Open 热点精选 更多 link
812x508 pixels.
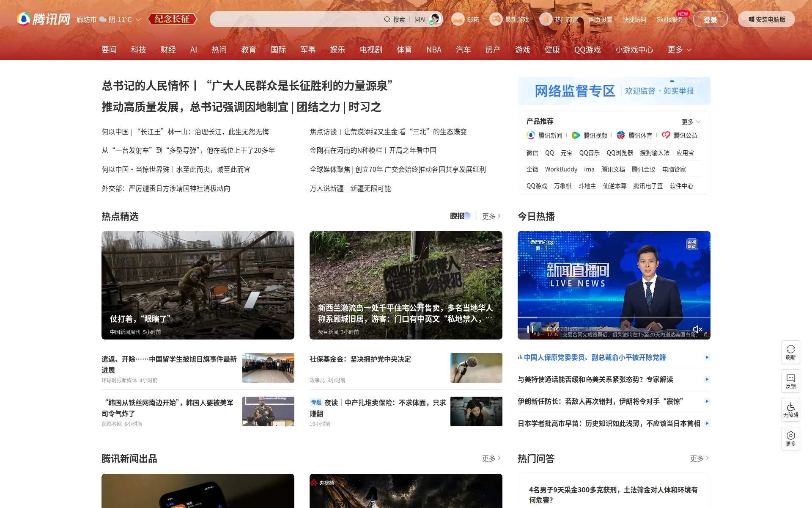pyautogui.click(x=491, y=216)
